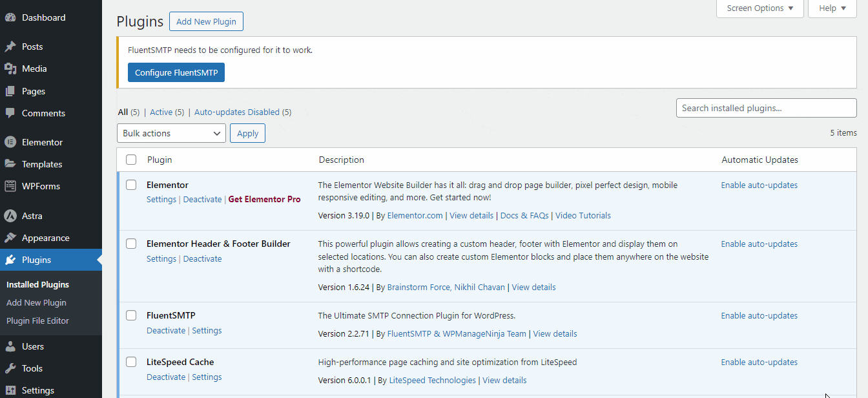868x398 pixels.
Task: Select the Elementor sidebar icon
Action: 11,141
